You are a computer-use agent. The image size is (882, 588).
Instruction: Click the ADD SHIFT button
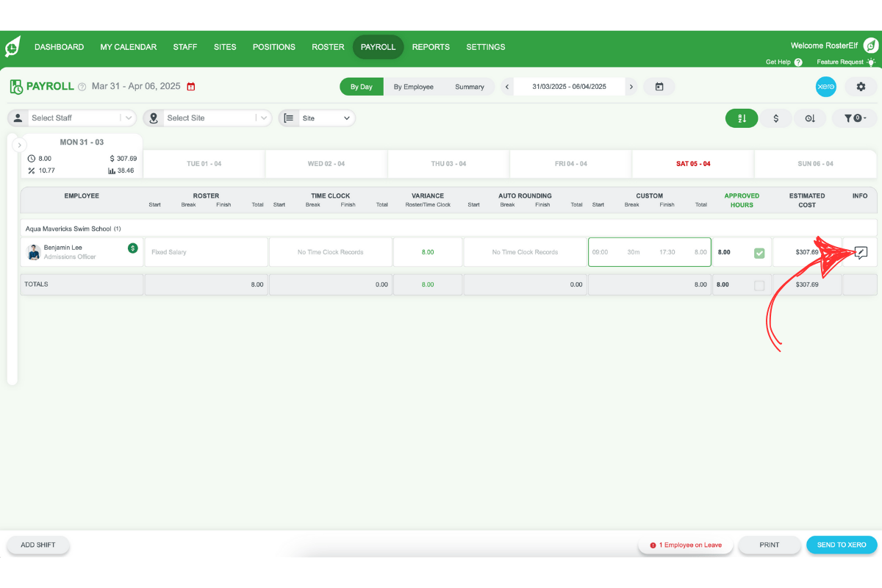[37, 545]
